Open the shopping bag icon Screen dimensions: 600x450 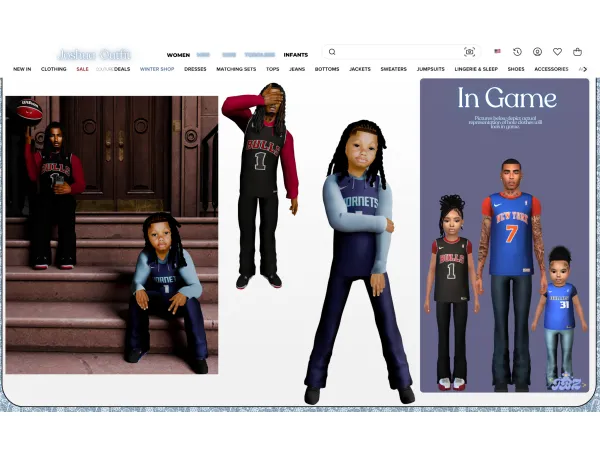(577, 52)
